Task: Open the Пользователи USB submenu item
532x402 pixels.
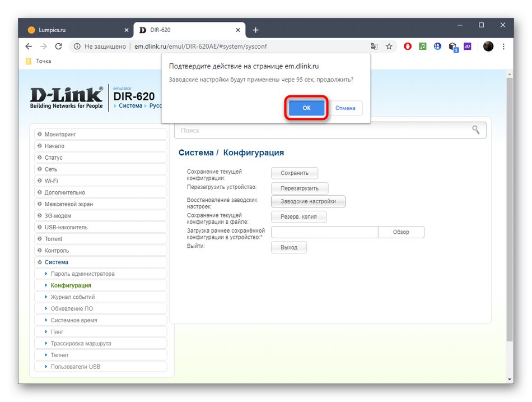Action: coord(100,367)
